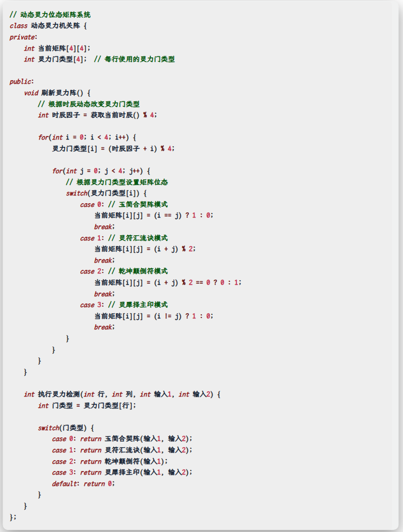
Task: Click 'case 2: return 乾坤颠倒符(输入1);'
Action: click(110, 461)
